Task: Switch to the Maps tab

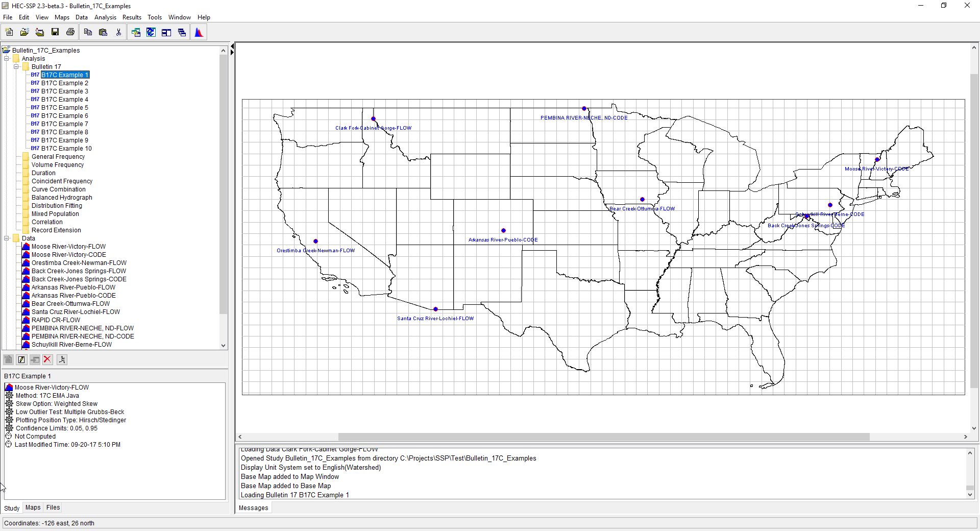Action: (x=33, y=508)
